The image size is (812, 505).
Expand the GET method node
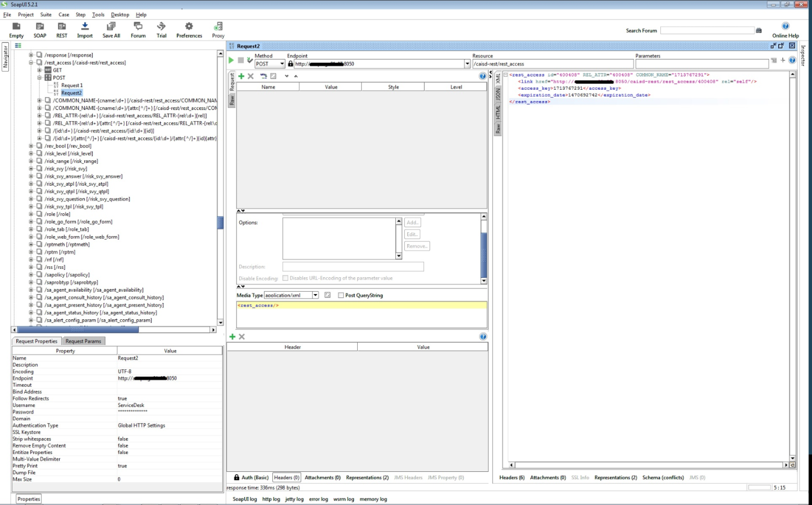39,70
